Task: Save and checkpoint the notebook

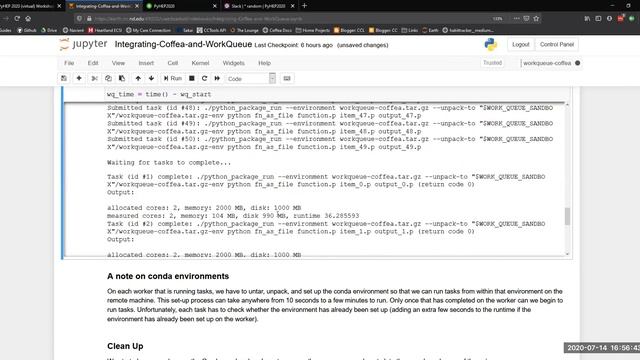Action: 64,78
